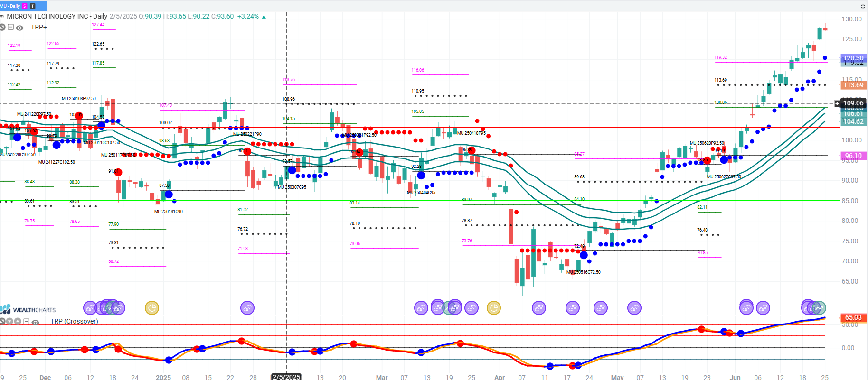Image resolution: width=868 pixels, height=380 pixels.
Task: Click the dark T badge on the MU tab
Action: pyautogui.click(x=33, y=6)
